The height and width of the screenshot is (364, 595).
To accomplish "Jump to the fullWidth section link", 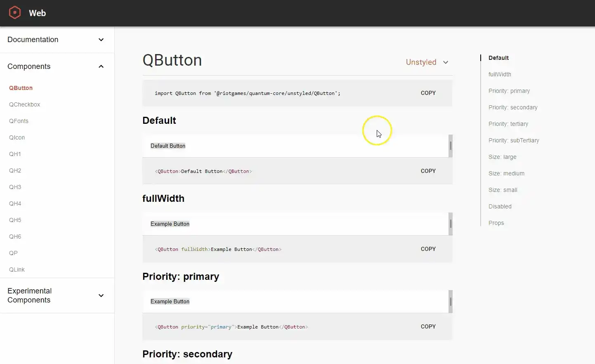I will [x=500, y=74].
